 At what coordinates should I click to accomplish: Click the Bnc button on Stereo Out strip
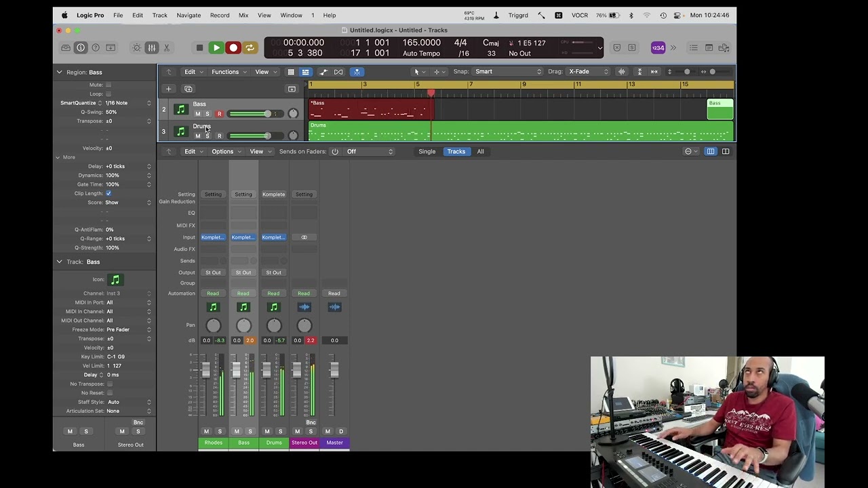pos(311,422)
